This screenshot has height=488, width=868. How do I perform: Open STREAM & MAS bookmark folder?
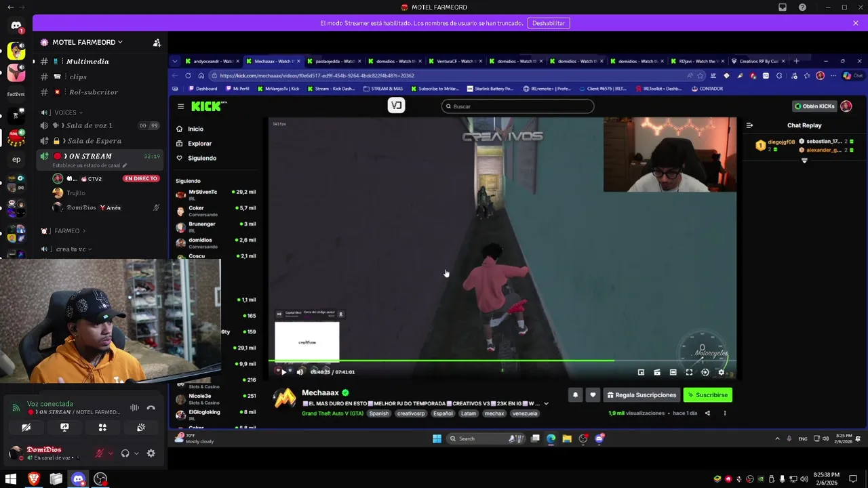coord(382,89)
